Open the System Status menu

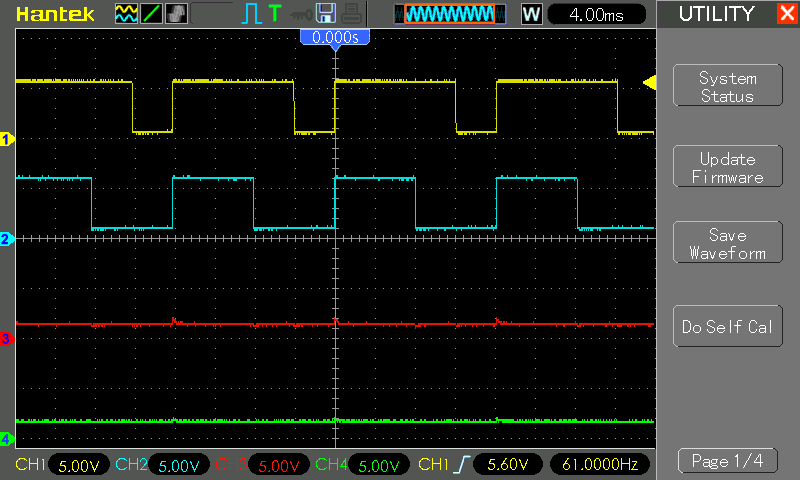tap(728, 85)
